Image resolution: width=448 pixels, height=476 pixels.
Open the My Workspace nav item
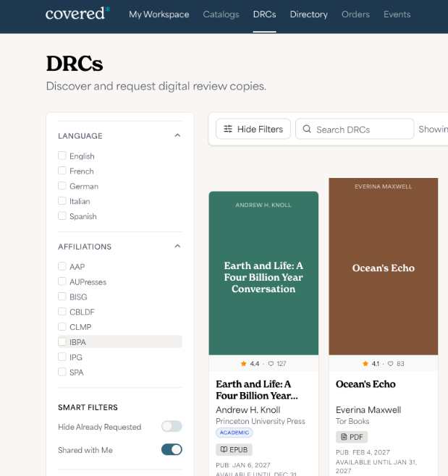click(x=159, y=14)
